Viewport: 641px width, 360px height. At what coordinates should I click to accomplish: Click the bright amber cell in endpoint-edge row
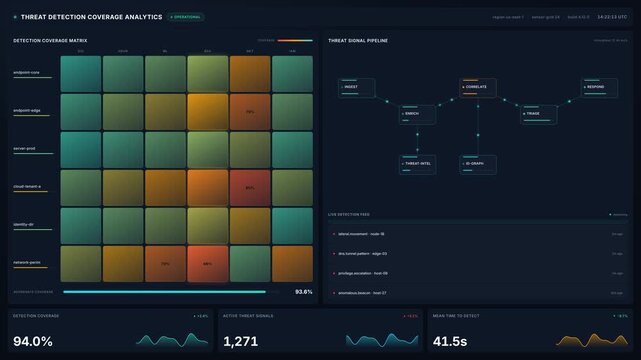(x=208, y=112)
